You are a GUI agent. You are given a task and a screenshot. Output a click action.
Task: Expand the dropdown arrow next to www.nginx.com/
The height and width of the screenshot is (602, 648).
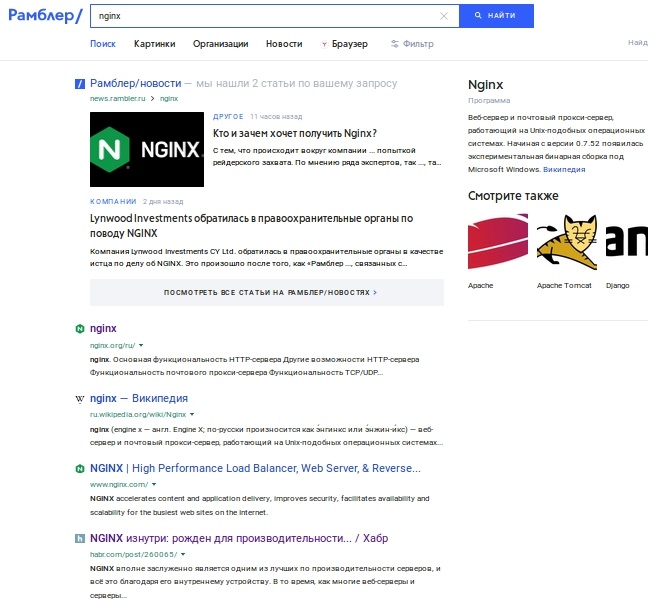[154, 484]
